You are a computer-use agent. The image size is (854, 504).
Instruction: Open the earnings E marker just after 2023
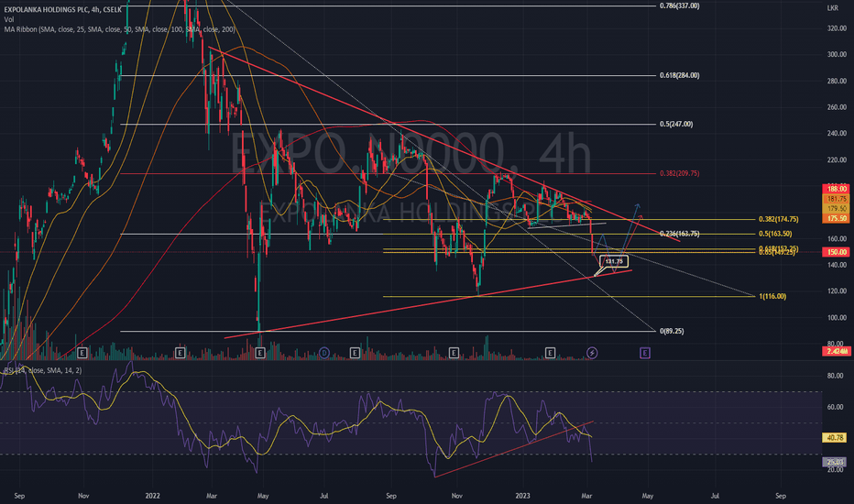tap(550, 353)
